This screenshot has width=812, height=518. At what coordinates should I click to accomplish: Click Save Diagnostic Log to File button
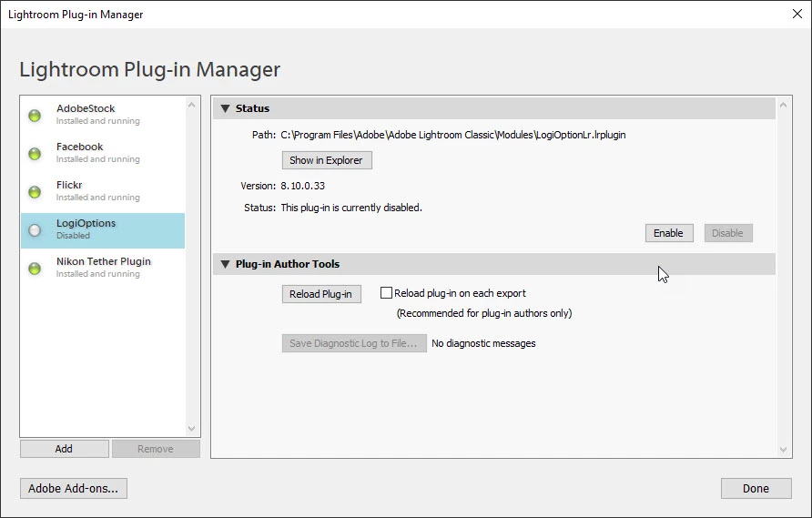coord(354,343)
